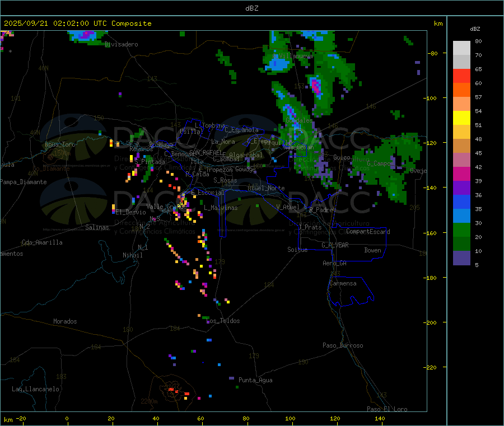Select the purple 39 dBZ legend swatch

point(461,188)
